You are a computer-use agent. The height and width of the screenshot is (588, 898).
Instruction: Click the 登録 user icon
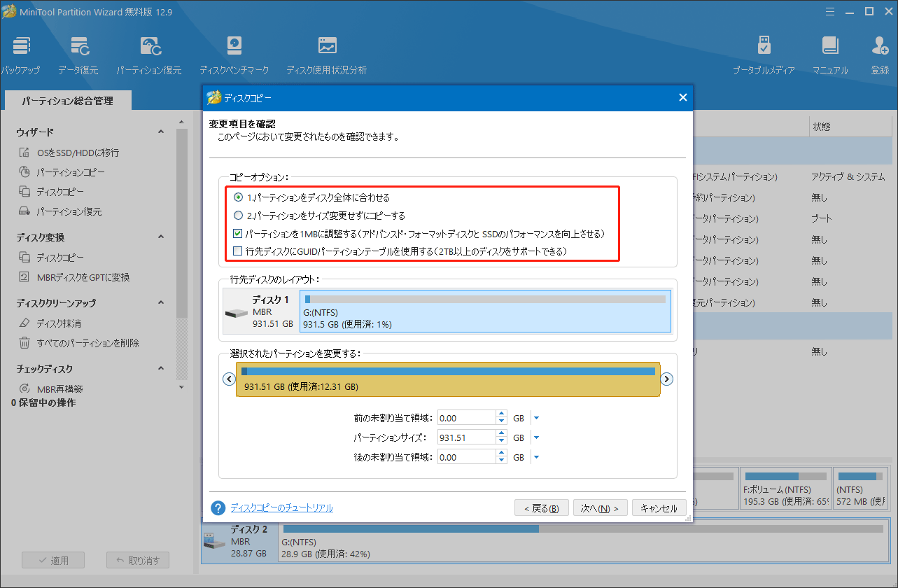coord(880,55)
